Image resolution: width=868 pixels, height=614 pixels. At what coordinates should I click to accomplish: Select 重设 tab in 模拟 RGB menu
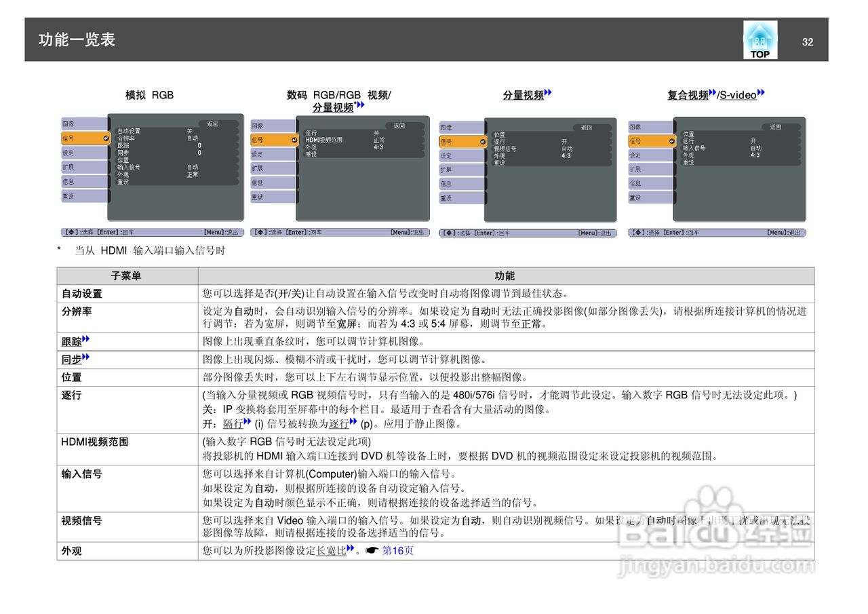tap(84, 196)
